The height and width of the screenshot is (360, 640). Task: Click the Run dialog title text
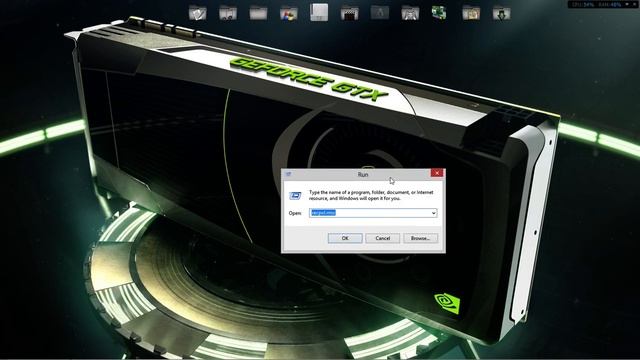(x=363, y=174)
